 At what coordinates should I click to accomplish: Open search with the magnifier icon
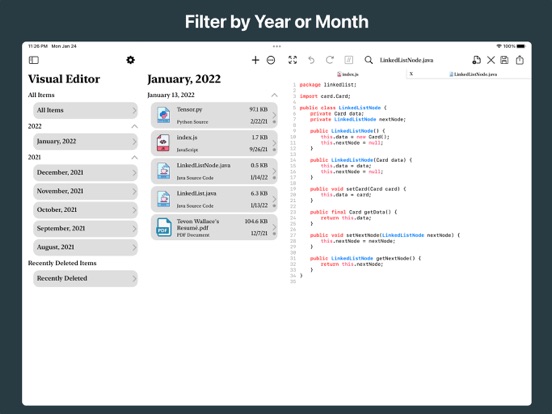click(x=369, y=60)
